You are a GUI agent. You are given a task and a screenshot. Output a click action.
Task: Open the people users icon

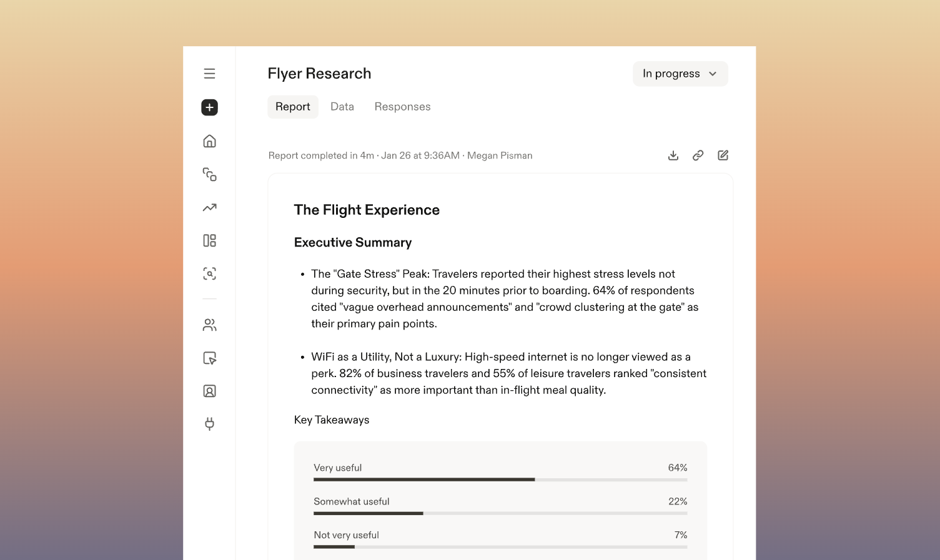click(209, 325)
